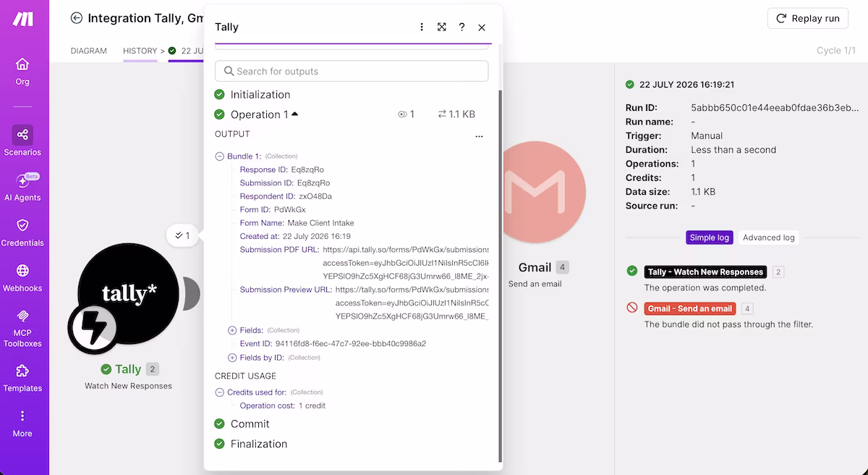The width and height of the screenshot is (868, 475).
Task: Expand the Commit step
Action: 250,424
